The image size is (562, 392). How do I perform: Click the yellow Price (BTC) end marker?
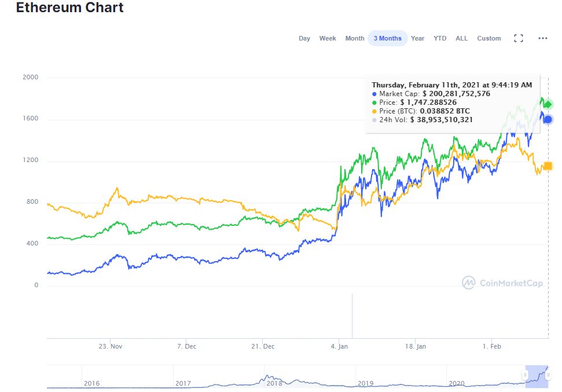click(548, 167)
